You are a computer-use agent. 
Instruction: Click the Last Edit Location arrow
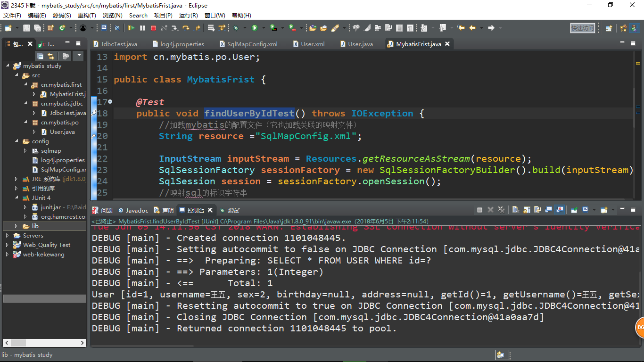(461, 28)
